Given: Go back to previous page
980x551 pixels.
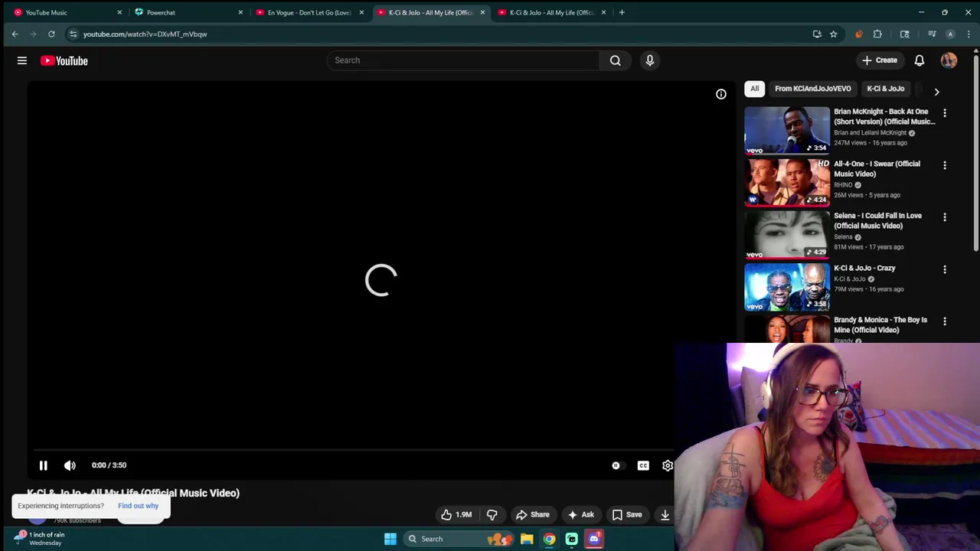Looking at the screenshot, I should tap(15, 34).
